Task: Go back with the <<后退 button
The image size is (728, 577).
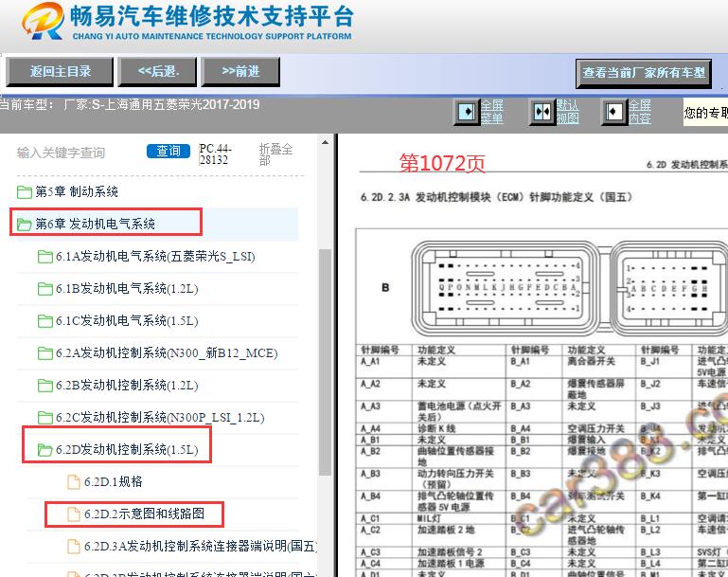Action: coord(157,72)
